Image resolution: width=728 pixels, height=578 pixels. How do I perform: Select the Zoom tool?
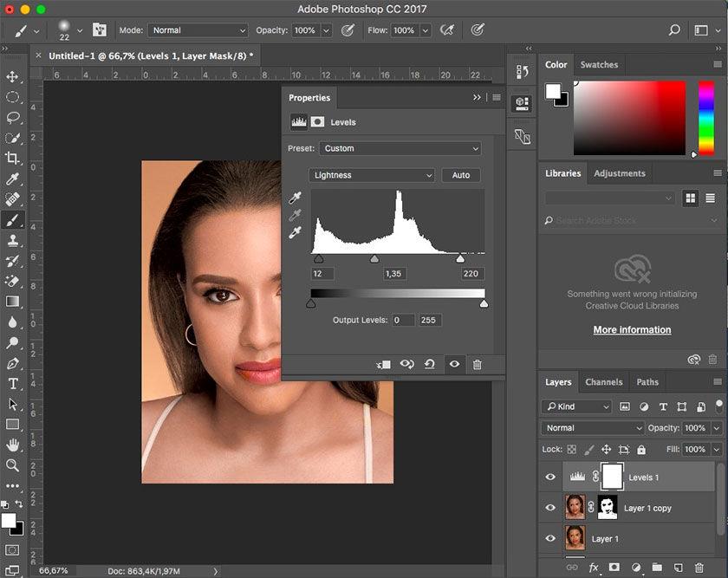[x=13, y=465]
